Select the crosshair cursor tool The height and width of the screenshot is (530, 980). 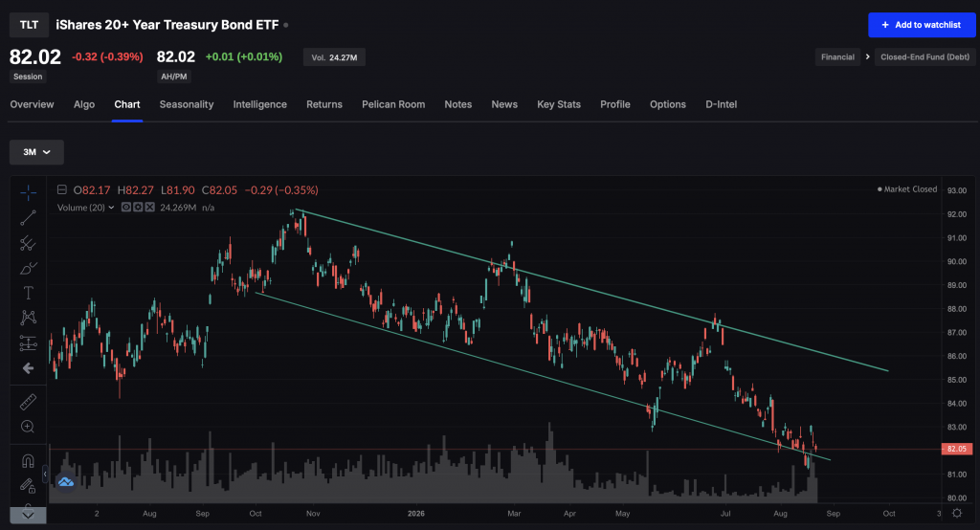pyautogui.click(x=28, y=192)
